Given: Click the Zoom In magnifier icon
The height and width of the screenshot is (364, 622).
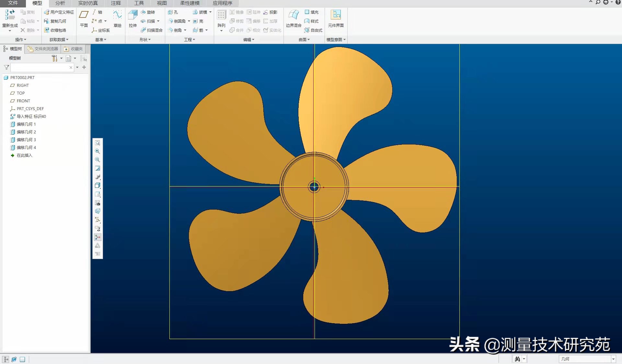Looking at the screenshot, I should tap(98, 151).
